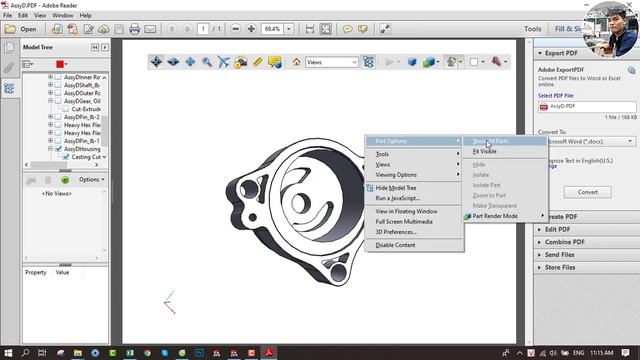The width and height of the screenshot is (640, 360).
Task: Zoom out with the minus icon
Action: click(236, 29)
